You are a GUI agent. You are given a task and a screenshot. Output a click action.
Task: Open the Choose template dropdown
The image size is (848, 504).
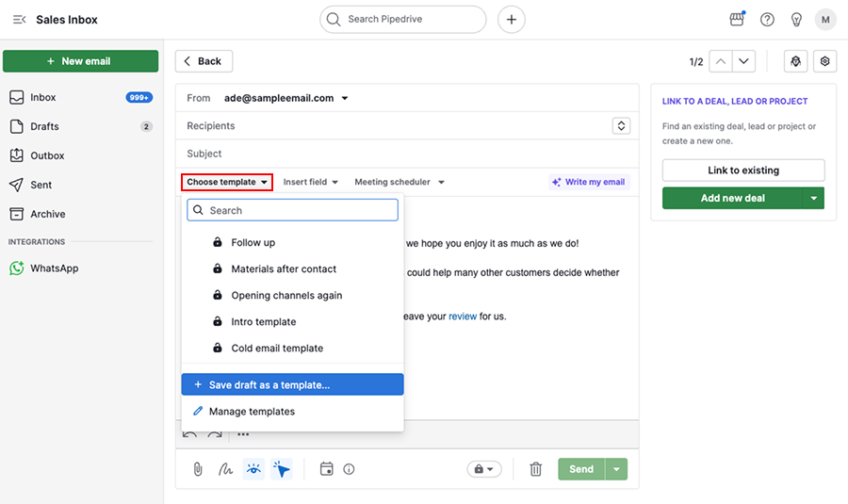[x=227, y=182]
